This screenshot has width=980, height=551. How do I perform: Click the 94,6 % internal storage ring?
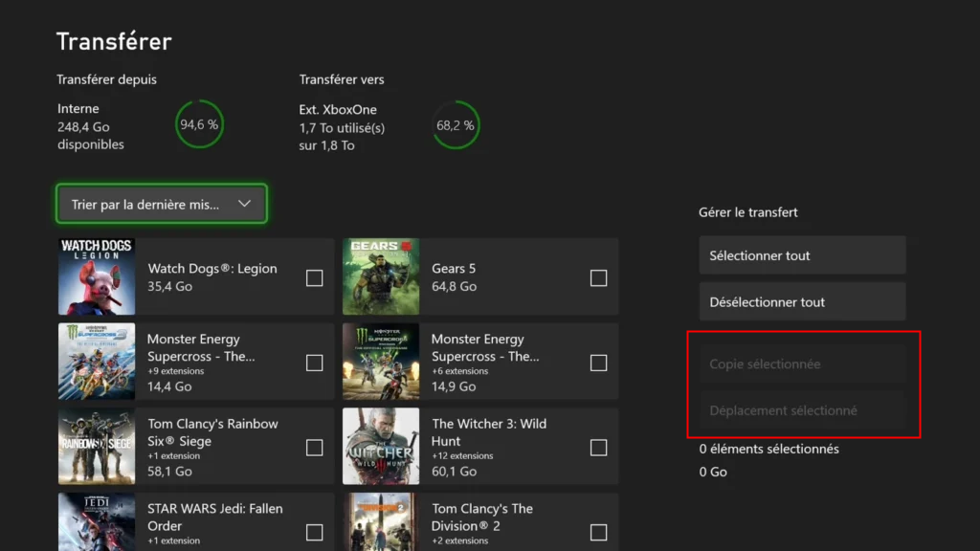point(199,124)
